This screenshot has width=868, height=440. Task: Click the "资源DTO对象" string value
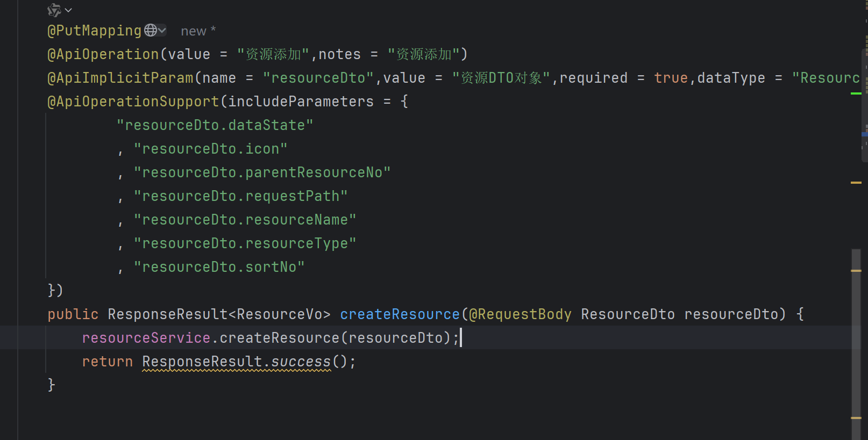click(501, 78)
